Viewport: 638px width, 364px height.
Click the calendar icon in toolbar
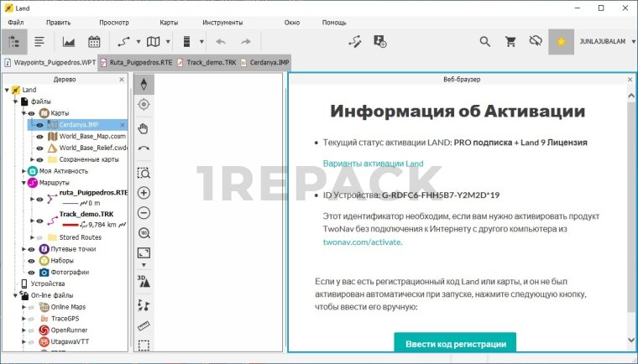[x=93, y=41]
